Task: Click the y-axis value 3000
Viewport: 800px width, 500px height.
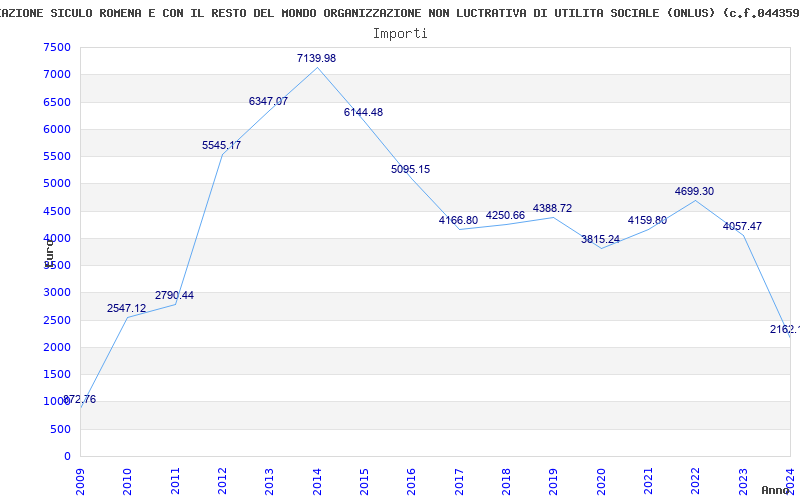Action: [58, 293]
